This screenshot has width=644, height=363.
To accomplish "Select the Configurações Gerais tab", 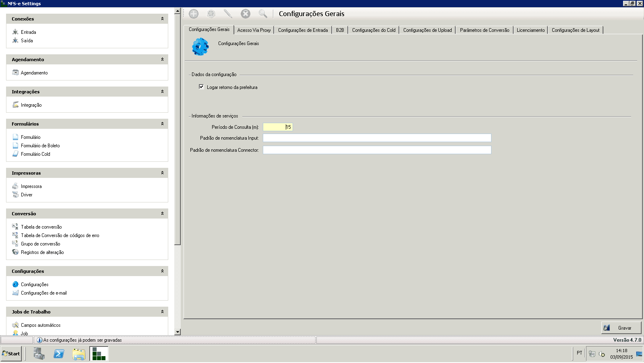I will point(209,29).
